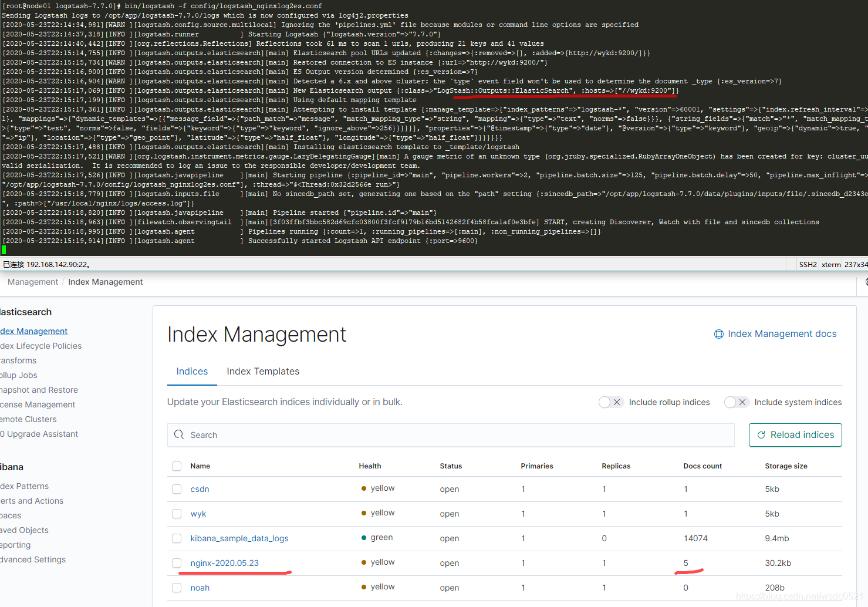The image size is (868, 607).
Task: Sort the table by Name column header
Action: tap(200, 466)
